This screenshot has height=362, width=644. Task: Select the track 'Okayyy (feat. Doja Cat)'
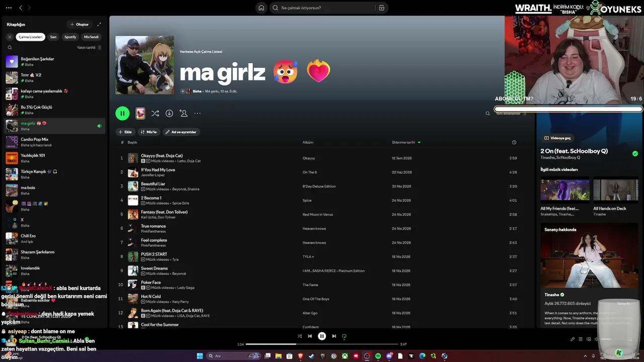coord(162,155)
